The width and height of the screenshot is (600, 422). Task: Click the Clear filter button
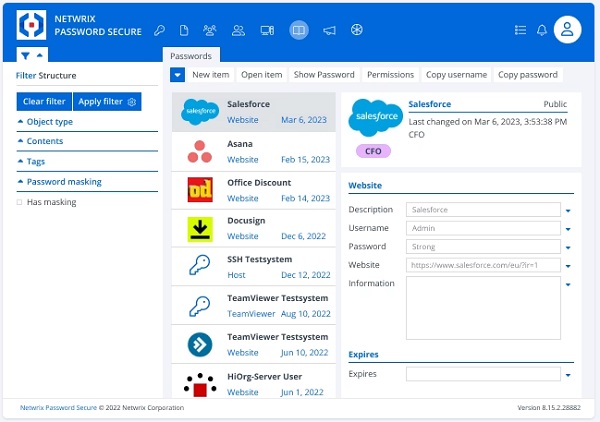tap(44, 101)
